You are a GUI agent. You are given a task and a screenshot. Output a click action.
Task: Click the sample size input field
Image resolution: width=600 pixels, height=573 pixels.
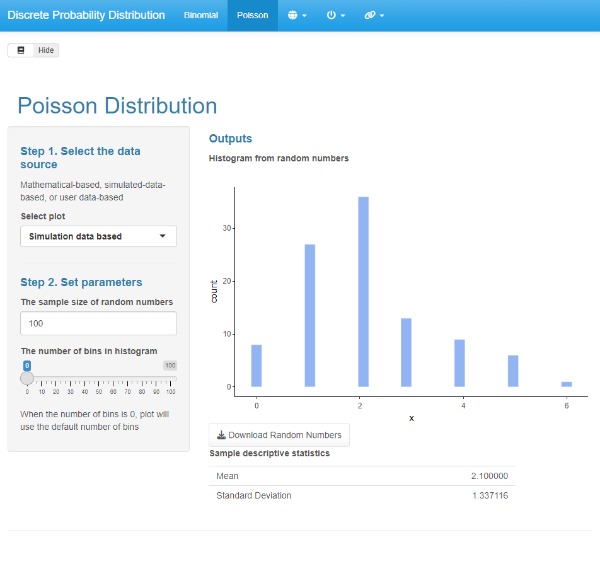tap(98, 324)
